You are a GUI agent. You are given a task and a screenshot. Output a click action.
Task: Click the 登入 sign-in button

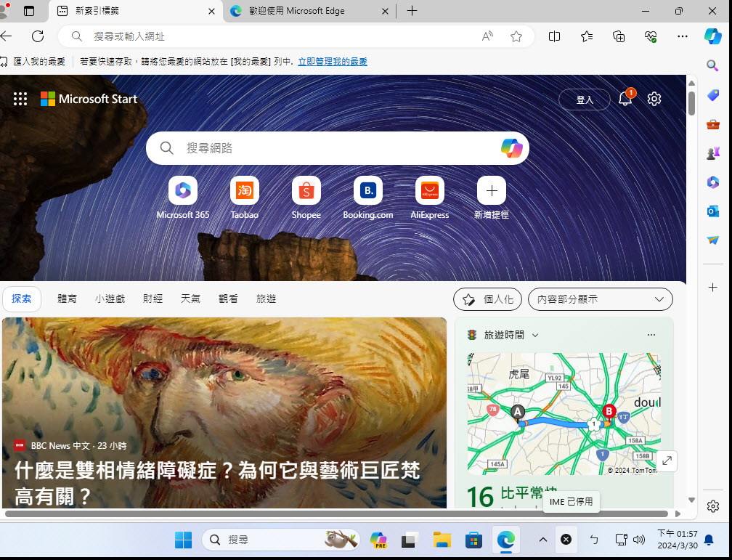tap(585, 100)
